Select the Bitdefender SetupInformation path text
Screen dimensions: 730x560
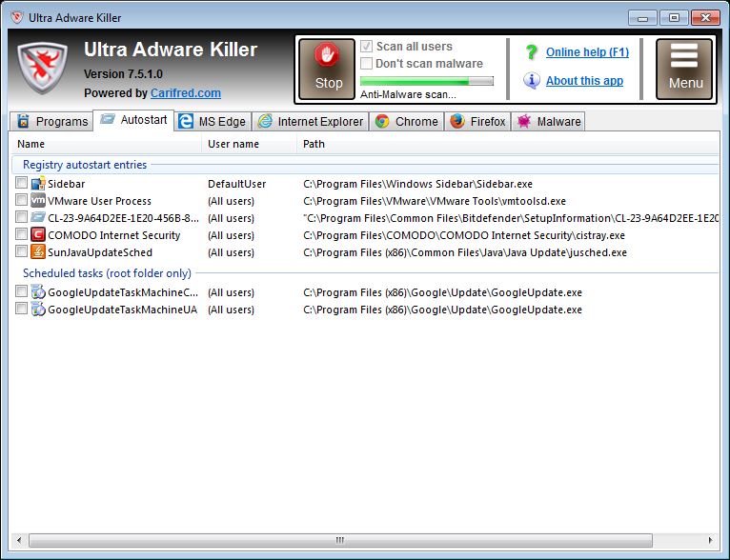click(511, 218)
